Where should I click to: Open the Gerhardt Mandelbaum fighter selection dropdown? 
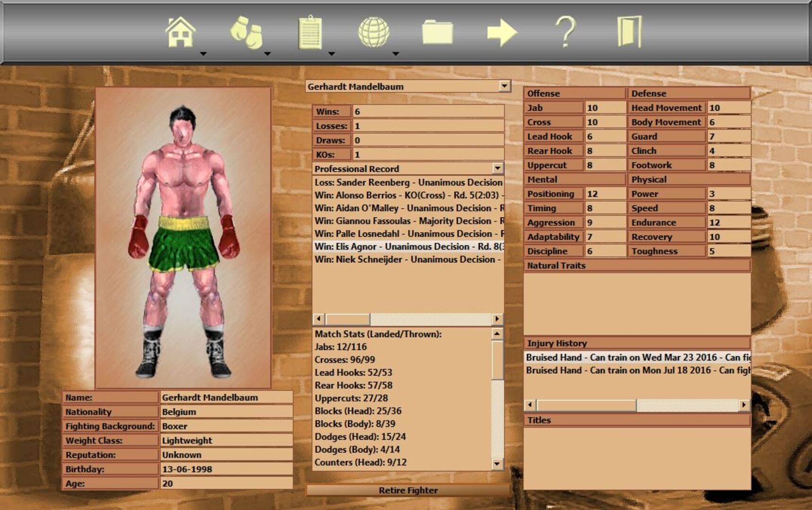pyautogui.click(x=504, y=86)
